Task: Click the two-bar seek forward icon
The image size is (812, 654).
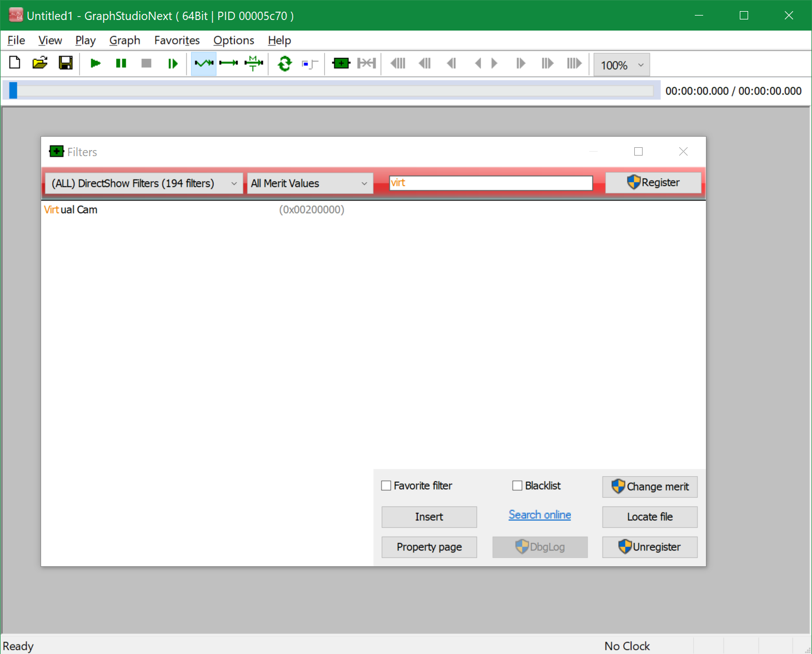Action: point(548,63)
